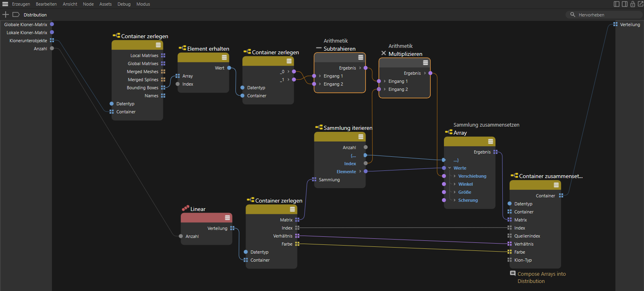Expand the Verschiebung port group

point(454,176)
